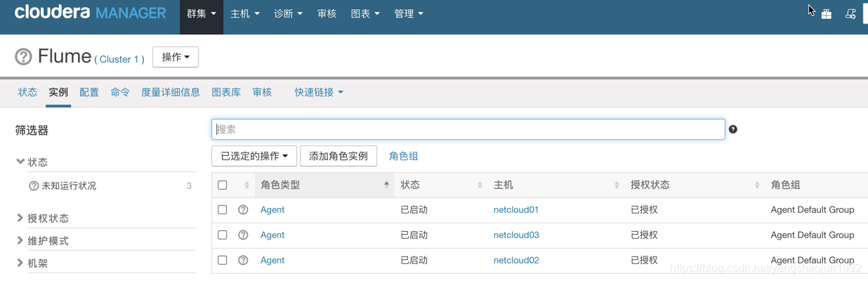868x281 pixels.
Task: Open the 诊断 dropdown menu
Action: click(x=288, y=14)
